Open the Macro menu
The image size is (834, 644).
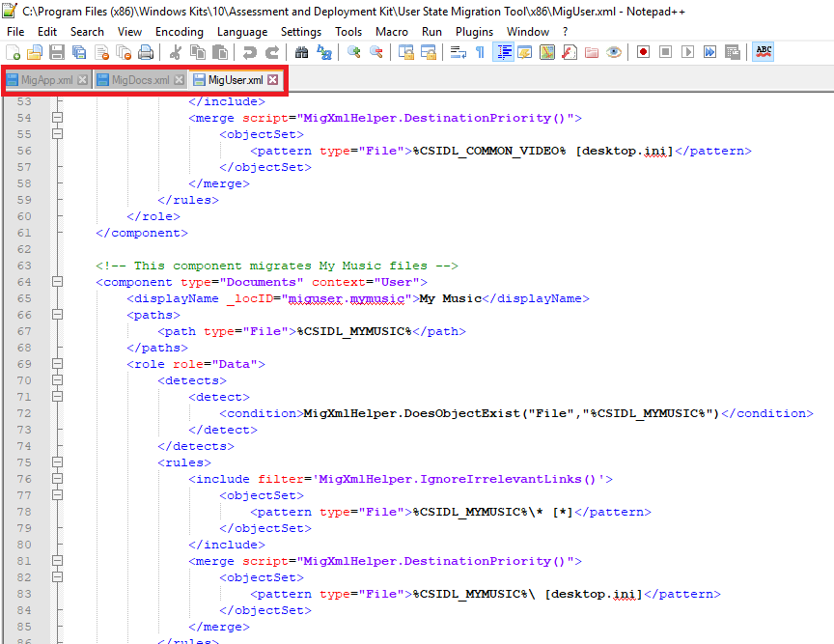pyautogui.click(x=392, y=32)
